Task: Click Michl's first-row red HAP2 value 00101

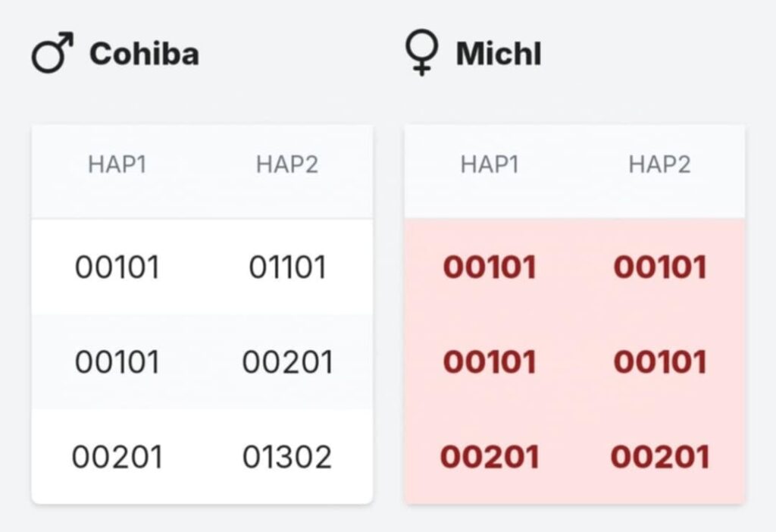Action: (x=660, y=268)
